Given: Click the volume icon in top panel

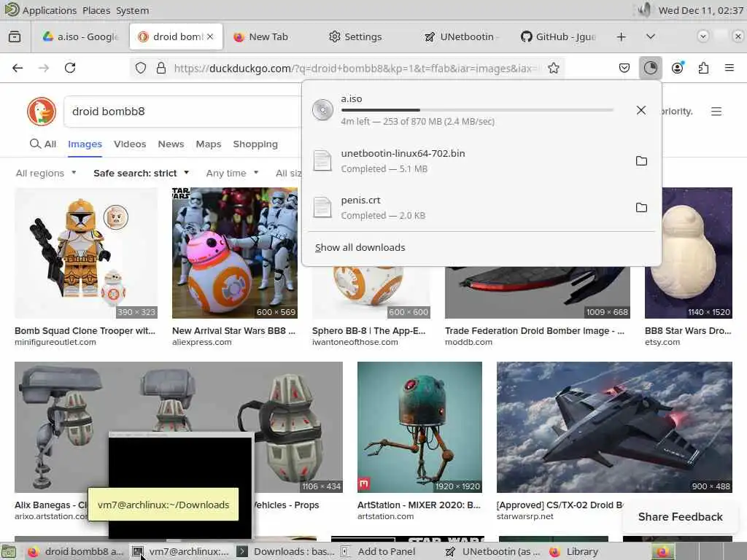Looking at the screenshot, I should point(644,10).
